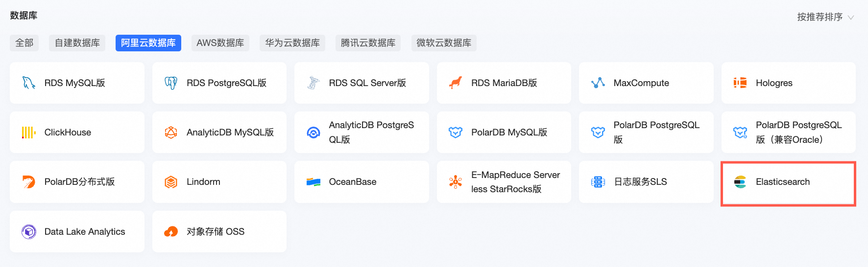Click the RDS SQL Server icon

(313, 83)
